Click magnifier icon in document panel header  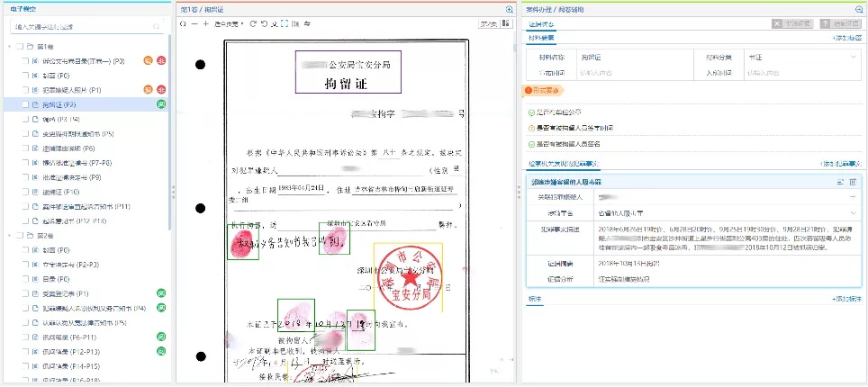[x=510, y=9]
